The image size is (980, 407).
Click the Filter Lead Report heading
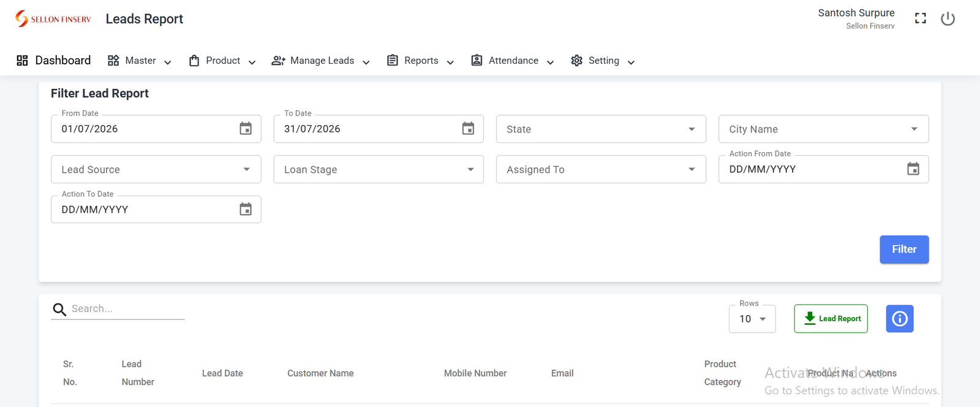(x=100, y=93)
